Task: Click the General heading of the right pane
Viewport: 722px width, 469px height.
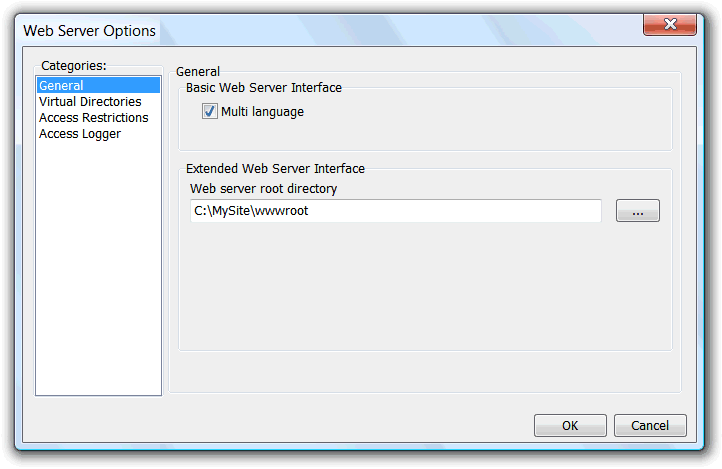Action: click(x=198, y=72)
